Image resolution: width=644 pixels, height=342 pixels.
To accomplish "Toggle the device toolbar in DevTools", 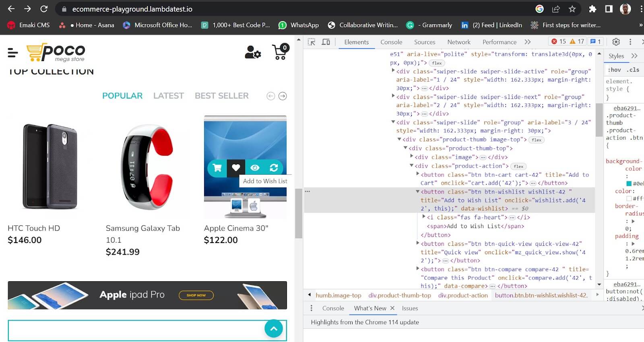I will point(326,42).
